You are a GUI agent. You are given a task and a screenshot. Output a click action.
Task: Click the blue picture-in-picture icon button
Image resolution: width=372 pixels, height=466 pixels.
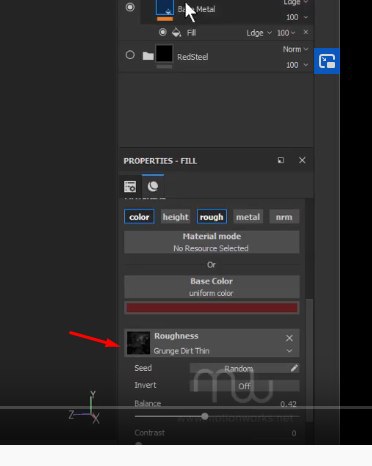[x=327, y=61]
